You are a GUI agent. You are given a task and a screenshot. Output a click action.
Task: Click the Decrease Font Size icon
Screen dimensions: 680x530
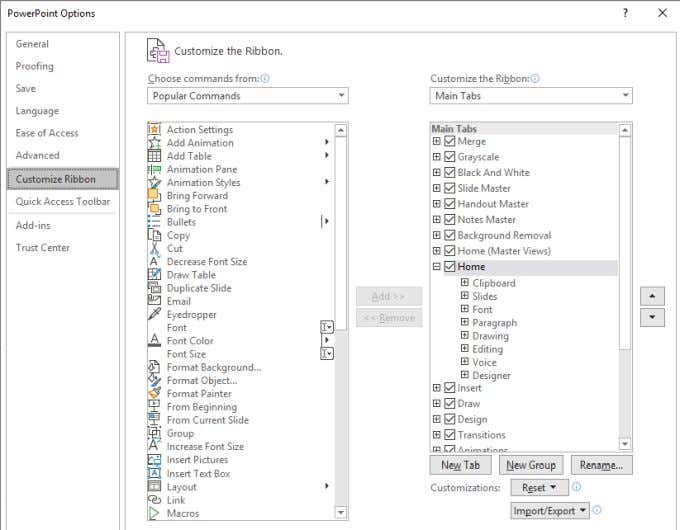[x=154, y=262]
